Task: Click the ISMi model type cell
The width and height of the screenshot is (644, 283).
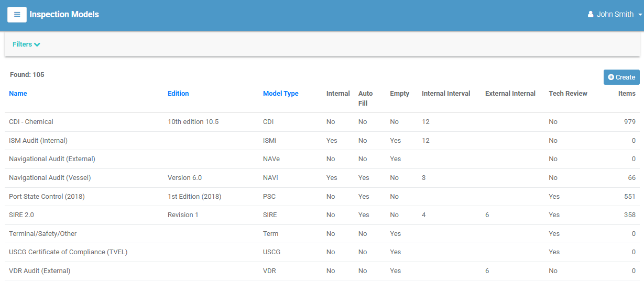Action: pyautogui.click(x=270, y=141)
